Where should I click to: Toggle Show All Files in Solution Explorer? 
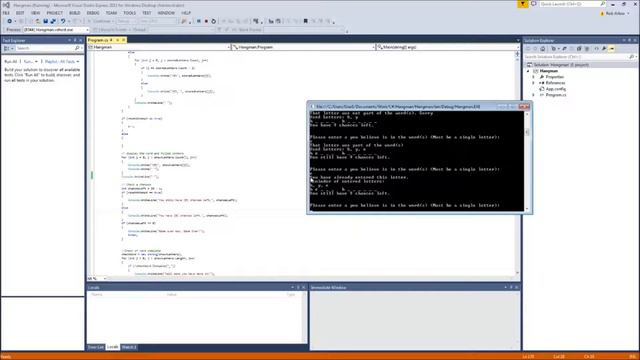coord(587,49)
